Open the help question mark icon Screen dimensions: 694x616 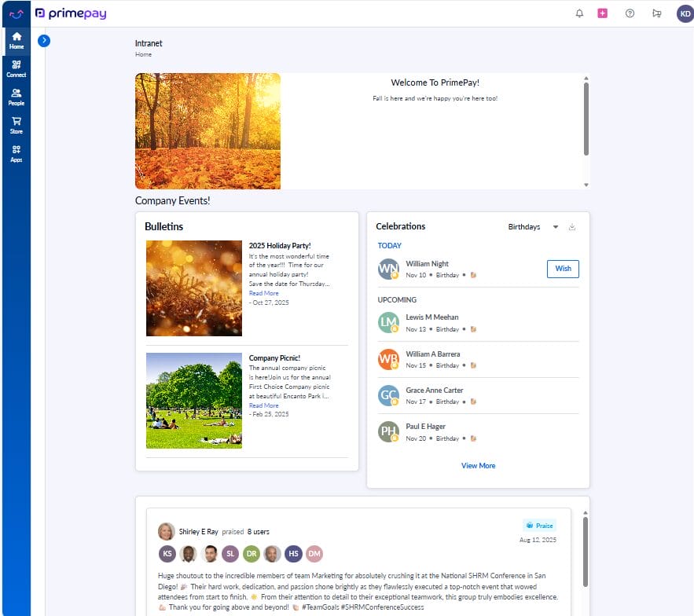629,13
